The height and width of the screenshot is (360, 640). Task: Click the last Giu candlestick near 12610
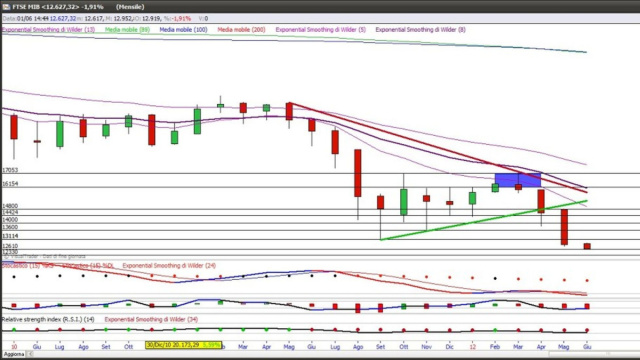[x=587, y=246]
